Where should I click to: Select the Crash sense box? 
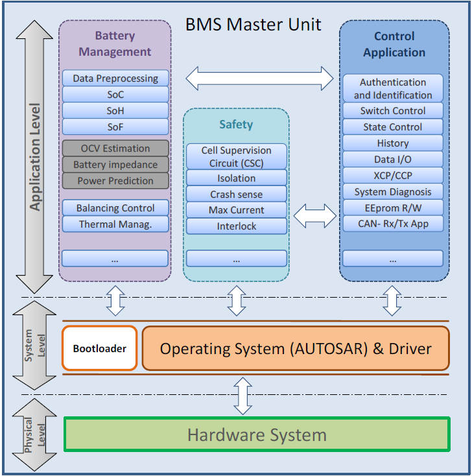236,195
